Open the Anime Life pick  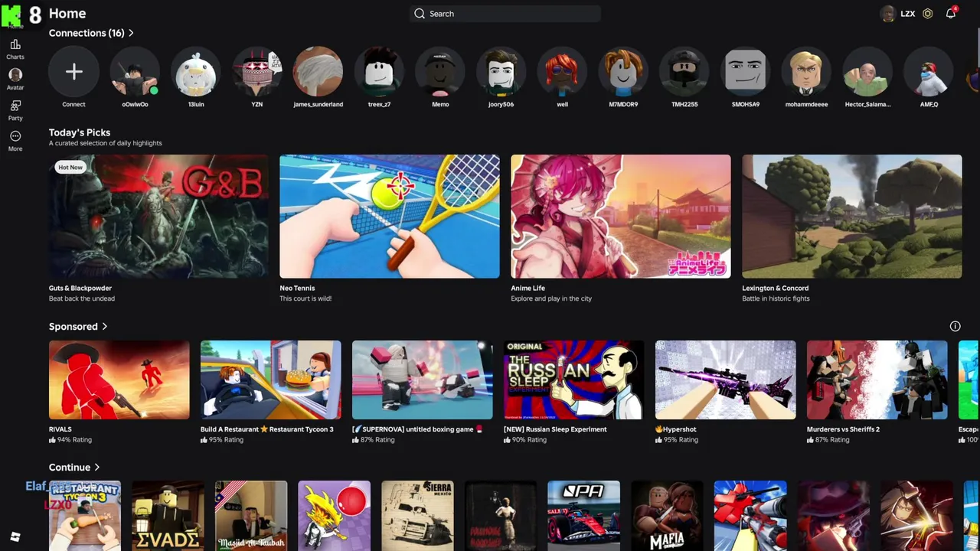pos(621,217)
